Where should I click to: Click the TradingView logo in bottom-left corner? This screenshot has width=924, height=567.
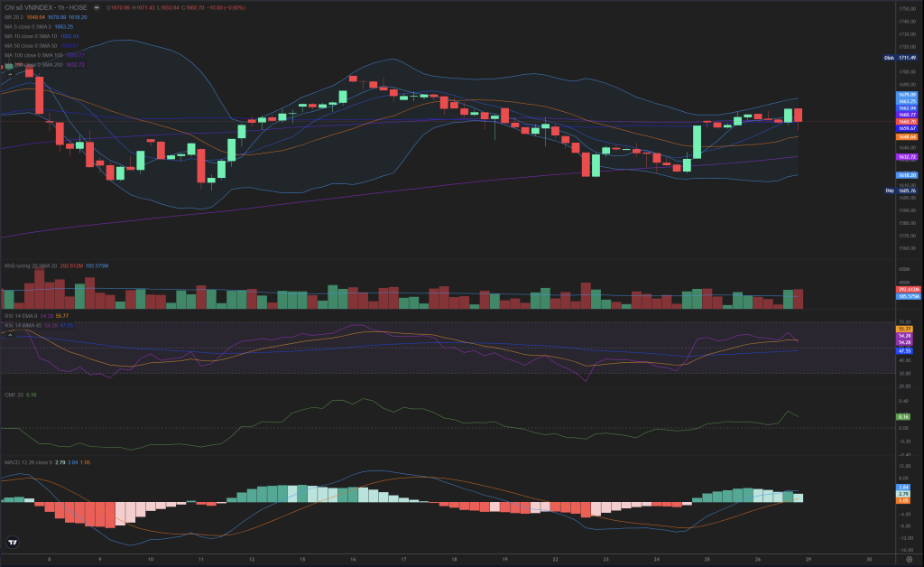point(13,543)
